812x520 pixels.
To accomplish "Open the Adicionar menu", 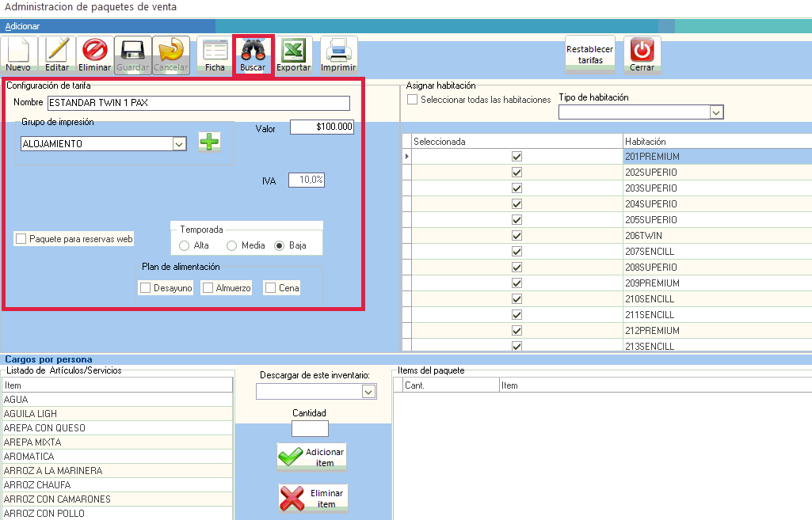I will point(23,26).
